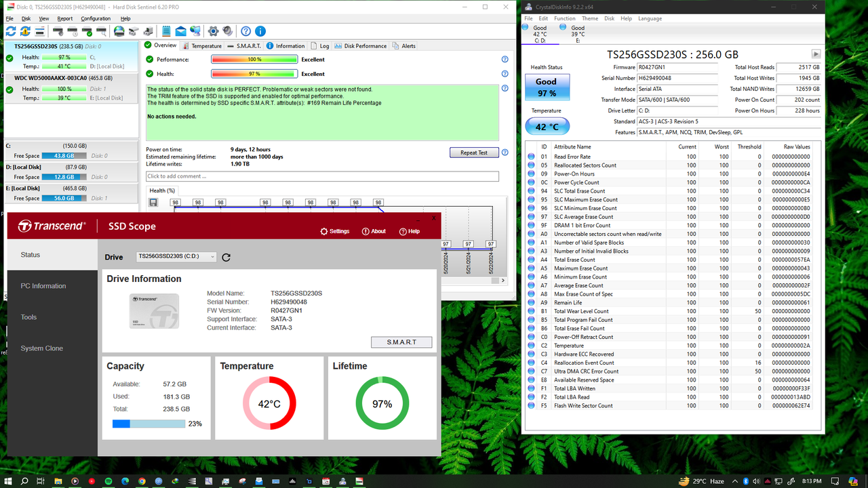This screenshot has height=488, width=868.
Task: Open the Information tab in Hard Disk Sentinel
Action: coord(285,45)
